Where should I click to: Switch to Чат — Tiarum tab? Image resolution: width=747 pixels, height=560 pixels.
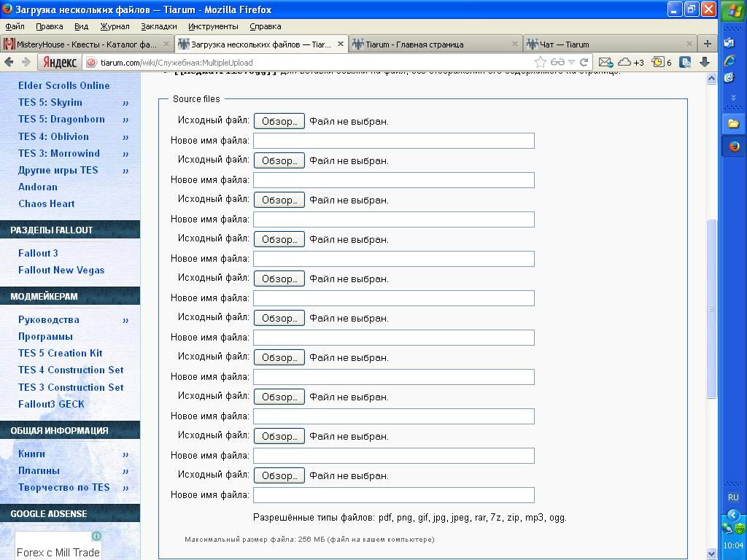coord(610,44)
